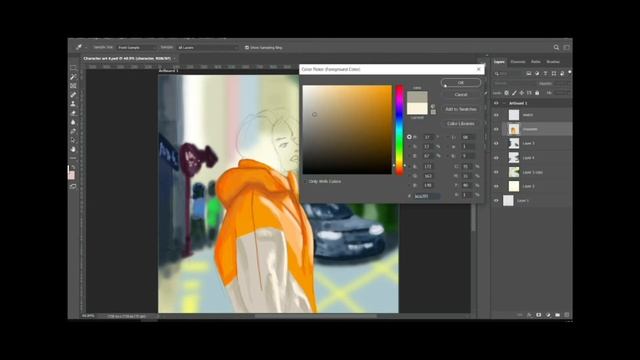Open the Sample Size Point Sample dropdown
Image resolution: width=640 pixels, height=360 pixels.
136,47
